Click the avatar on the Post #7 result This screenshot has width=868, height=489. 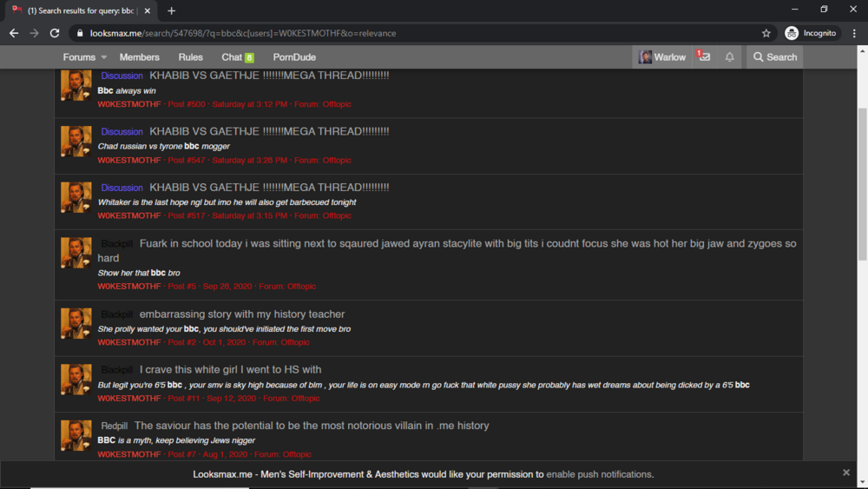click(76, 435)
